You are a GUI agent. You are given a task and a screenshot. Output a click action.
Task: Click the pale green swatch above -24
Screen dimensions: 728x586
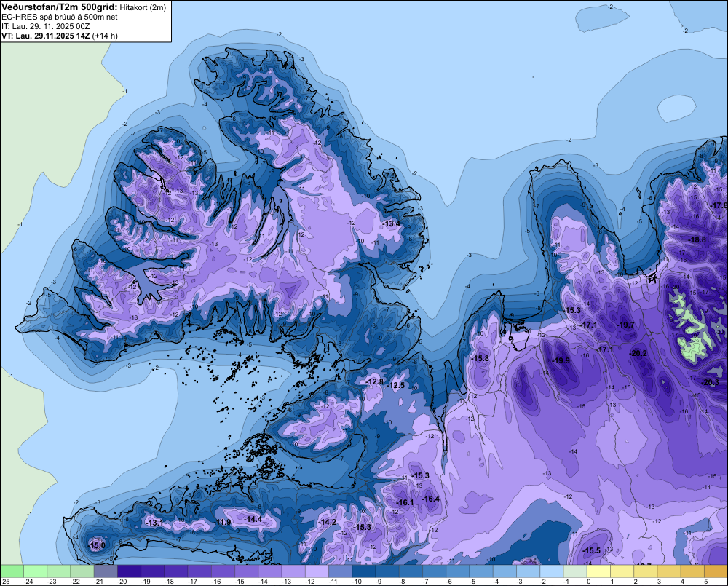(x=35, y=571)
